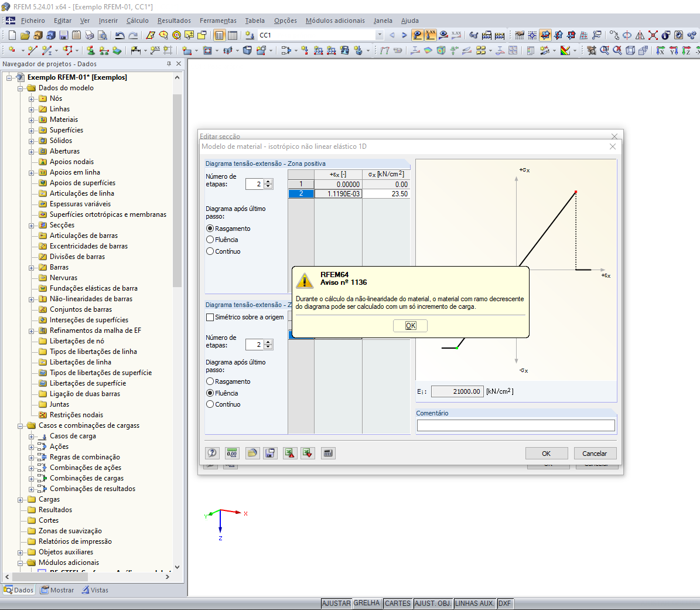Click the undo arrow in main toolbar
This screenshot has height=610, width=700.
[119, 35]
